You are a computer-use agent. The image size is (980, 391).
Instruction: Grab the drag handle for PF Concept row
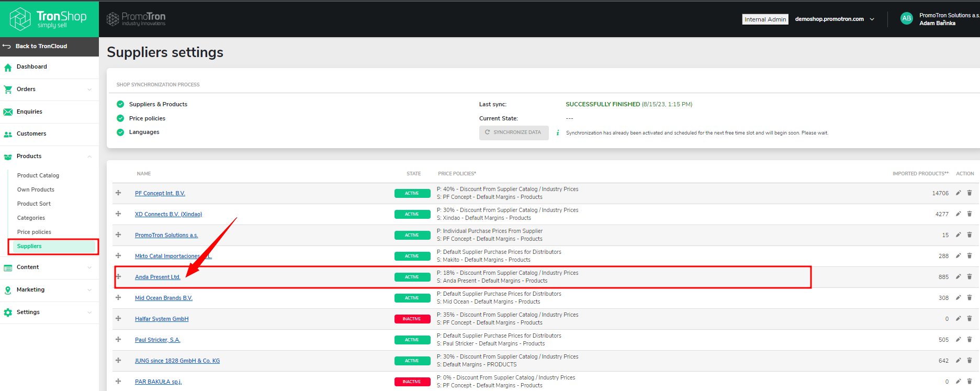[x=118, y=193]
